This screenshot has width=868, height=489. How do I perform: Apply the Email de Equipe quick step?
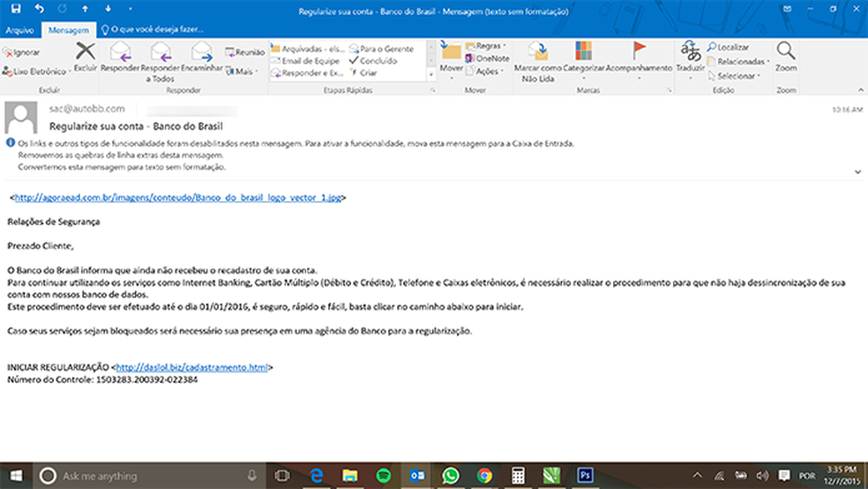pyautogui.click(x=305, y=61)
